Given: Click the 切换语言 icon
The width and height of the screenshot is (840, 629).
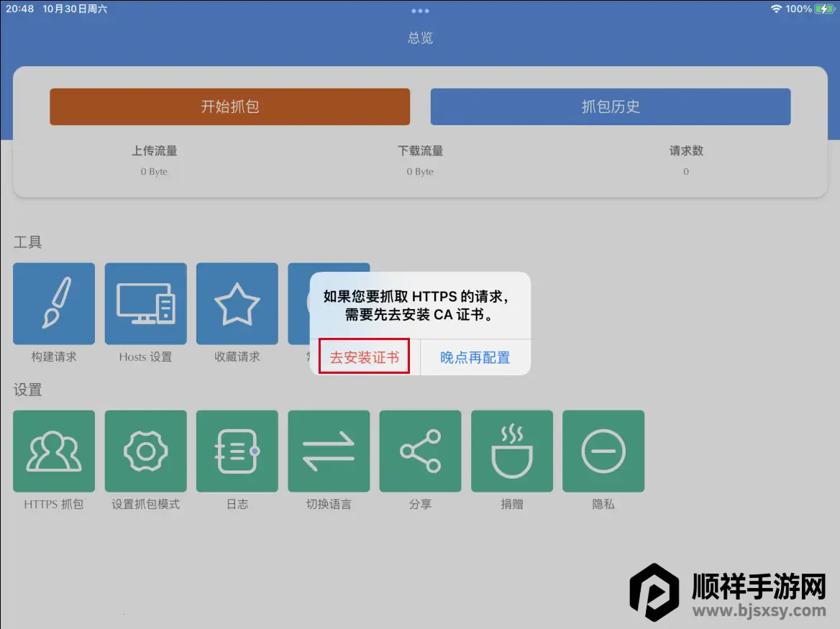Looking at the screenshot, I should [x=329, y=451].
